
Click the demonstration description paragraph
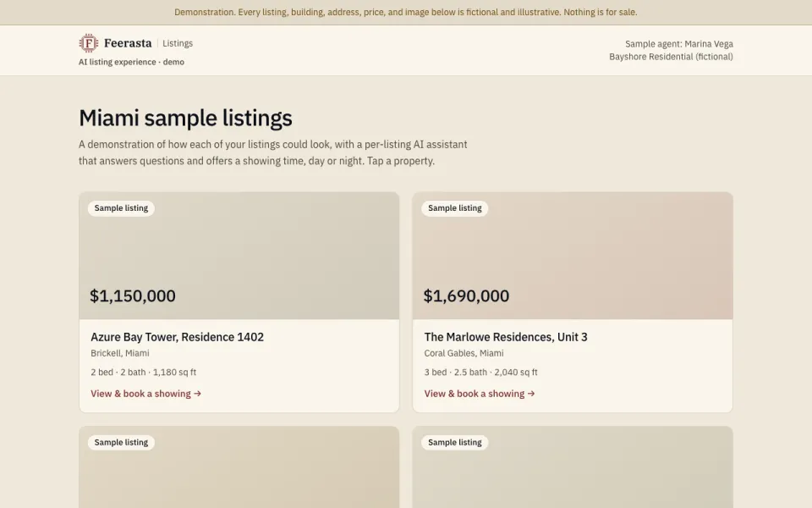[x=273, y=152]
